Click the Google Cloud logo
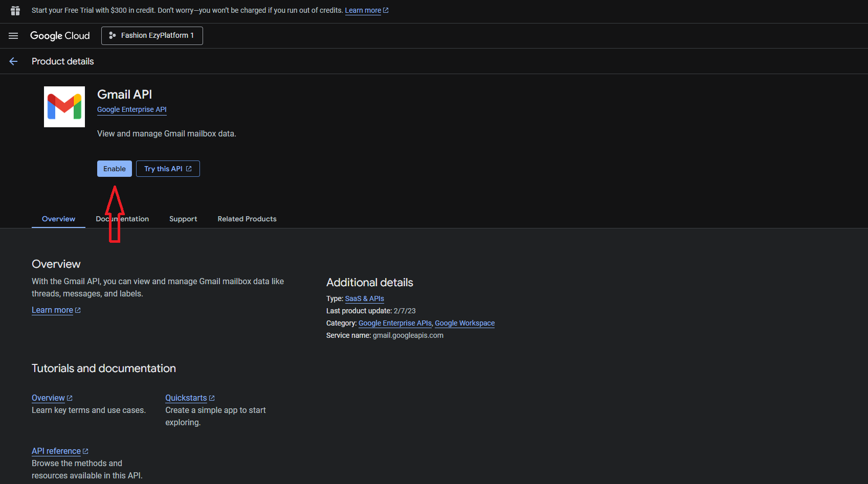 pyautogui.click(x=60, y=36)
